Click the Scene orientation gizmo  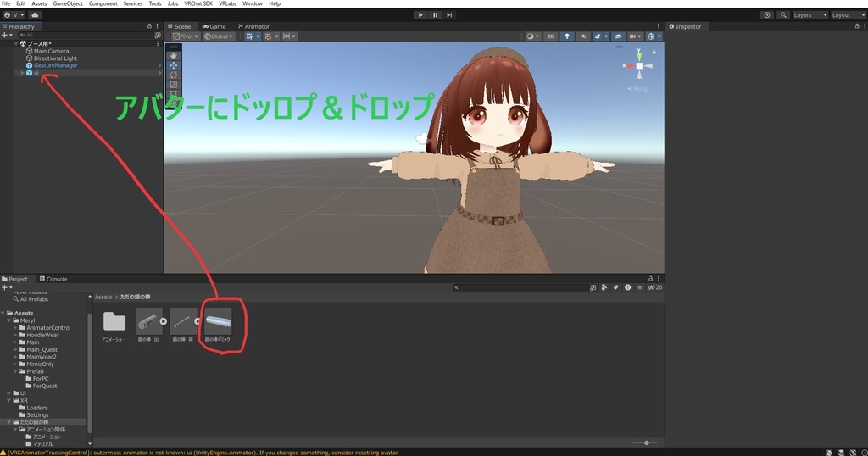point(639,65)
